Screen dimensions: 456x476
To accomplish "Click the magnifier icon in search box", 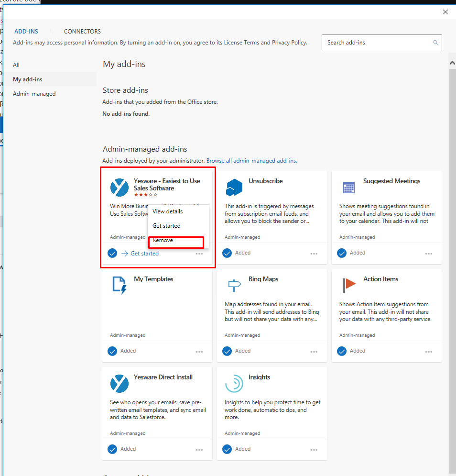I will 435,43.
